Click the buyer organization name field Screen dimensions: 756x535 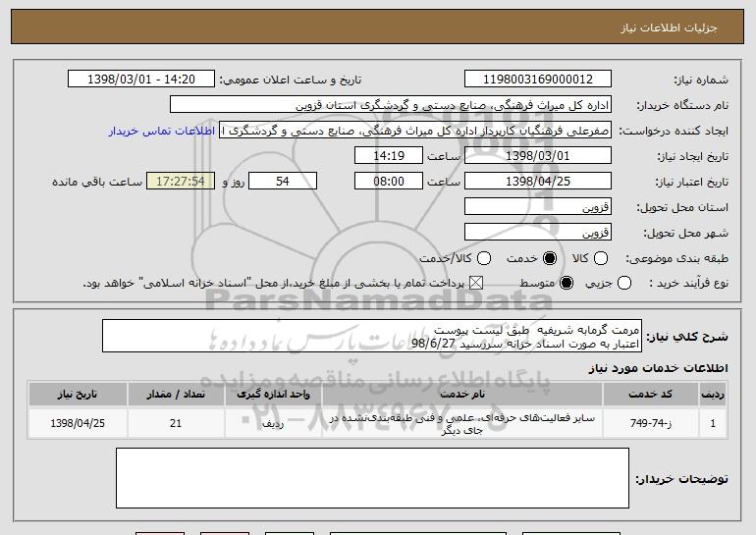391,105
